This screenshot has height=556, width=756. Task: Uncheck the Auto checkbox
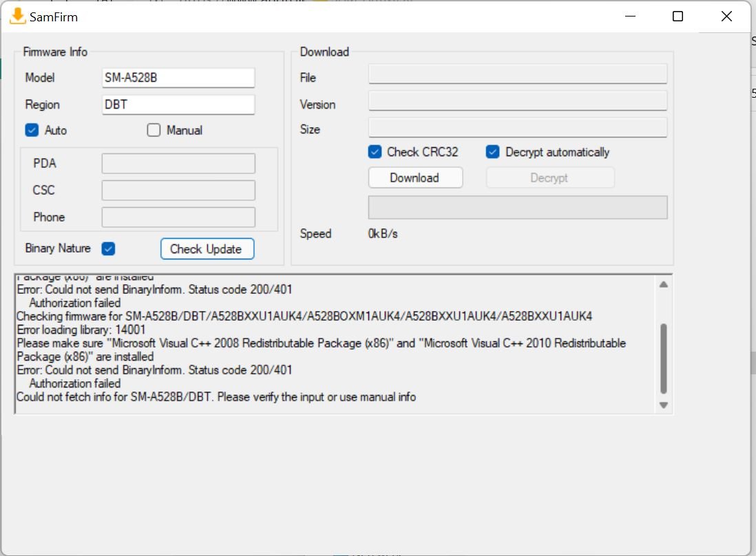pos(32,130)
